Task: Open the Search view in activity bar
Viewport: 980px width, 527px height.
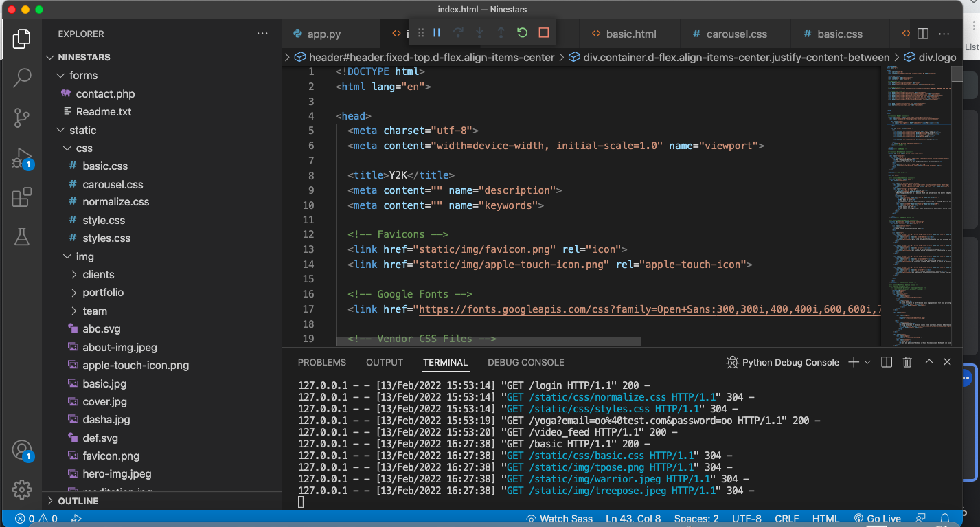Action: click(22, 78)
